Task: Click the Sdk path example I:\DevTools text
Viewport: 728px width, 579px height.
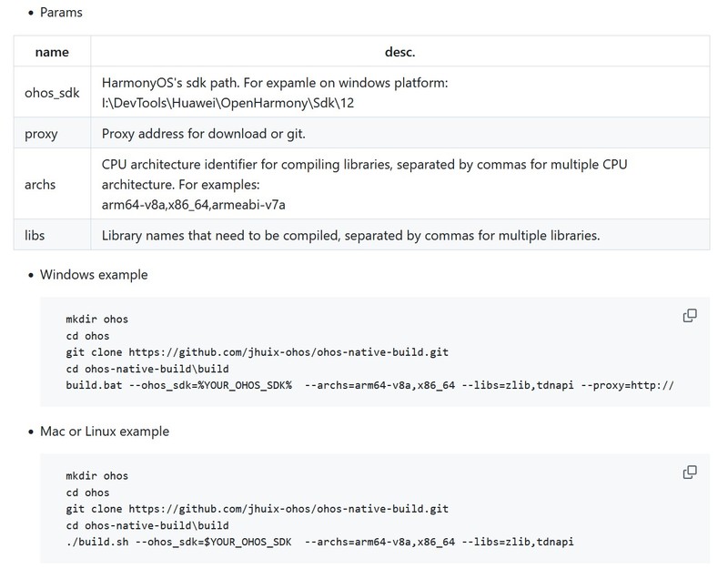Action: tap(227, 103)
